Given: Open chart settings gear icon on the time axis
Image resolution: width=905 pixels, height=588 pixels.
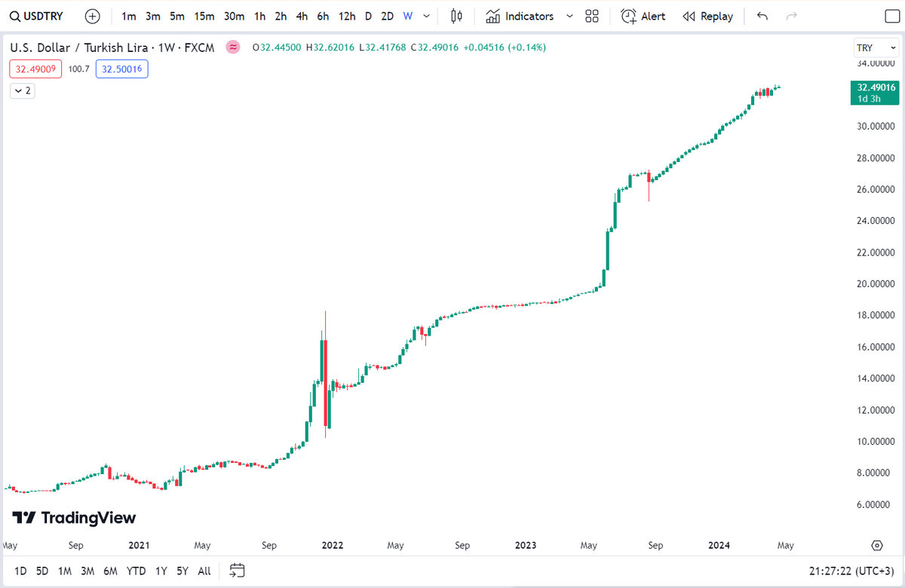Looking at the screenshot, I should (876, 545).
